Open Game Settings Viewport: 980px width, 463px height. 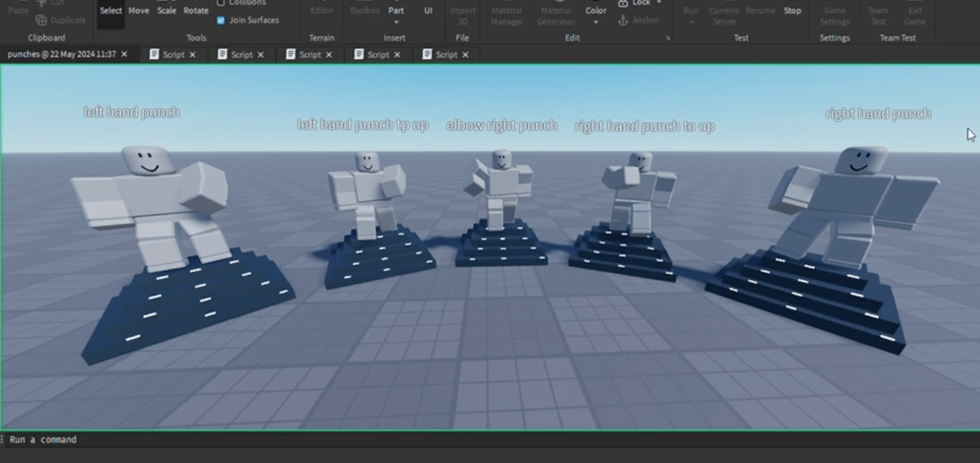(x=835, y=15)
